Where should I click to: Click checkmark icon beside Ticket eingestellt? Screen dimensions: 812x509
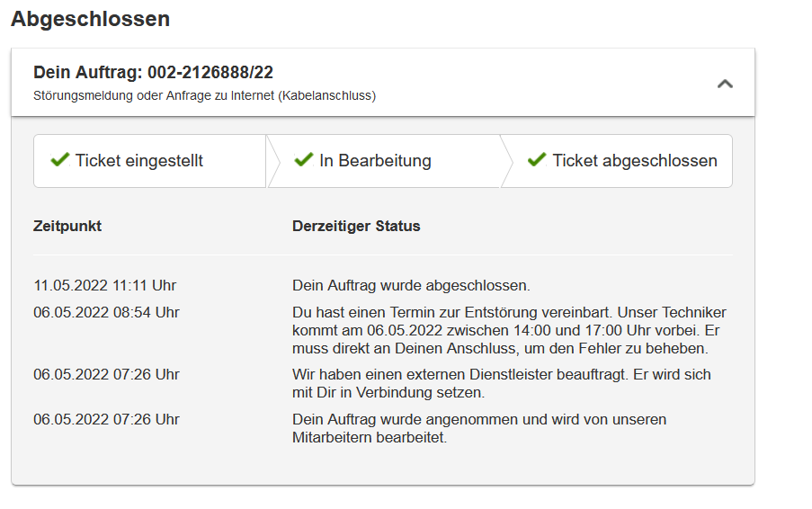60,160
